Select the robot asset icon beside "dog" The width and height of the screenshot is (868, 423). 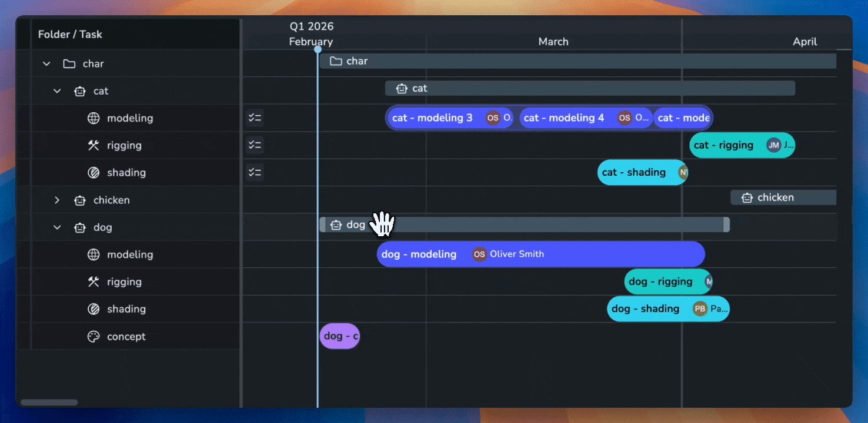pyautogui.click(x=79, y=227)
